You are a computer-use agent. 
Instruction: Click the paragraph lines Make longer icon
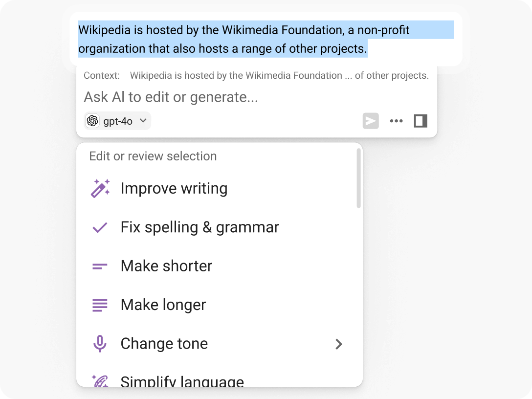100,305
